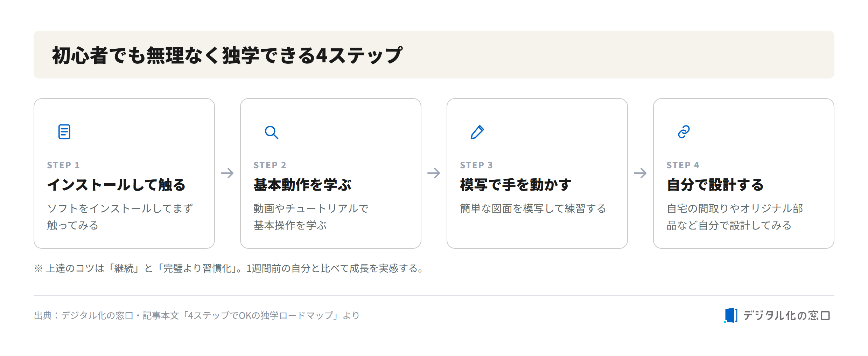Click the chain link icon in Step 4

click(684, 132)
